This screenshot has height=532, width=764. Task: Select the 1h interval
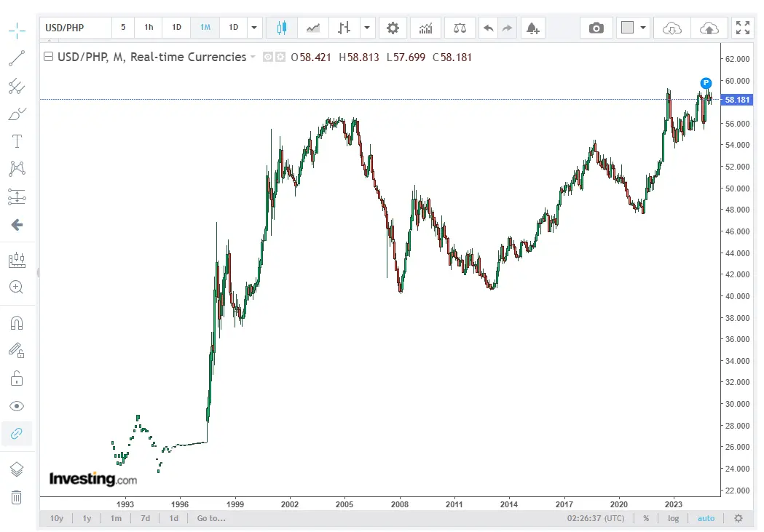(149, 27)
